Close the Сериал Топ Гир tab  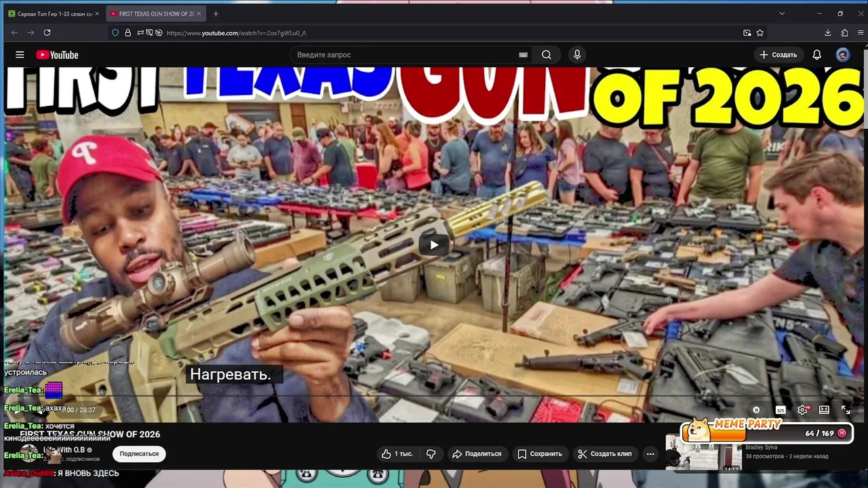[97, 14]
